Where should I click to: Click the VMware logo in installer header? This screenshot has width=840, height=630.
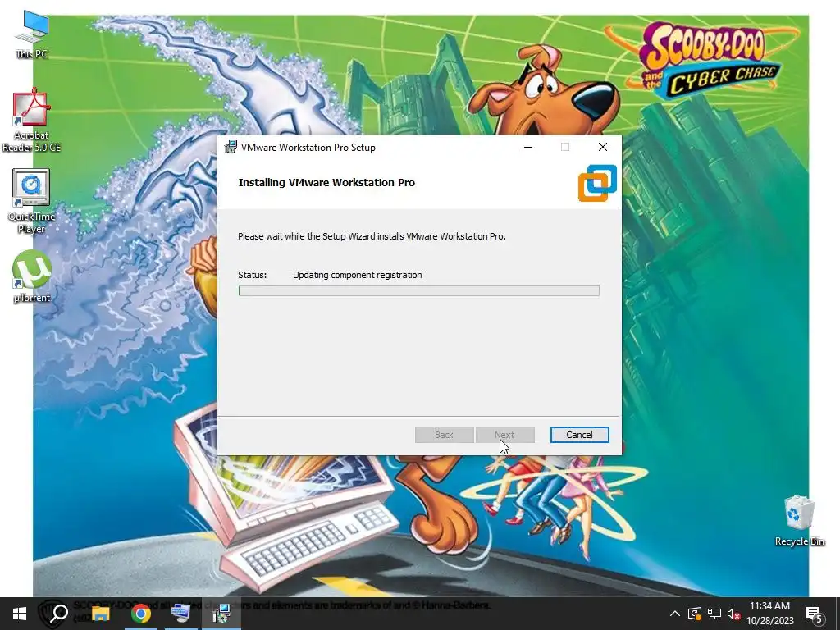coord(597,183)
